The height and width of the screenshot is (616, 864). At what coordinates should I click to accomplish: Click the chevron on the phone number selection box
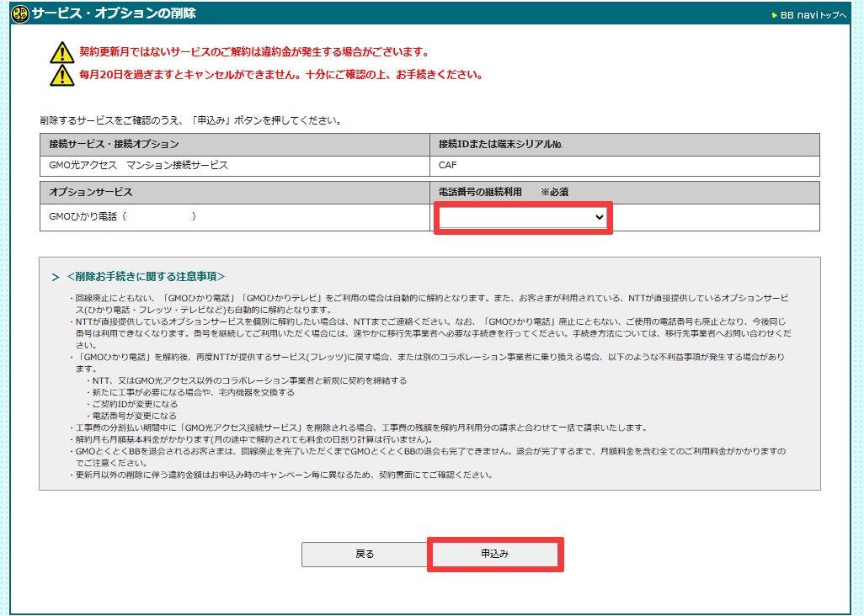click(600, 216)
